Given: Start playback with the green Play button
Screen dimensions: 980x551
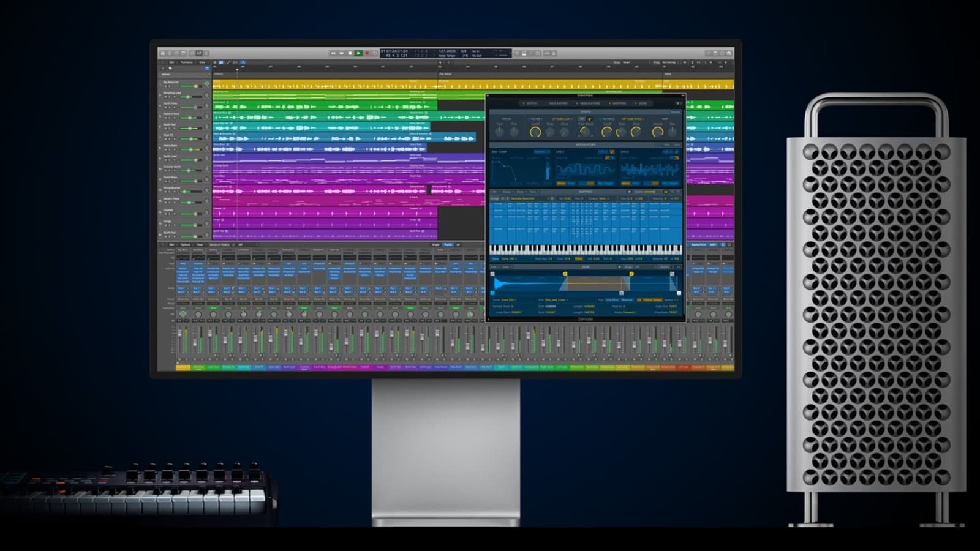Looking at the screenshot, I should pyautogui.click(x=358, y=53).
